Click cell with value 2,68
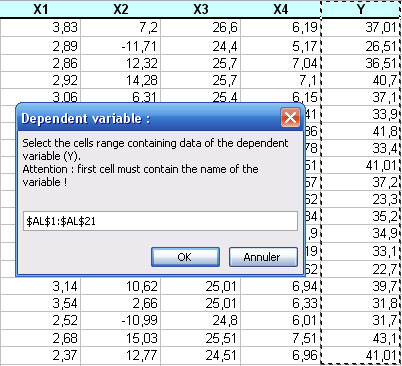The width and height of the screenshot is (402, 366). point(40,338)
